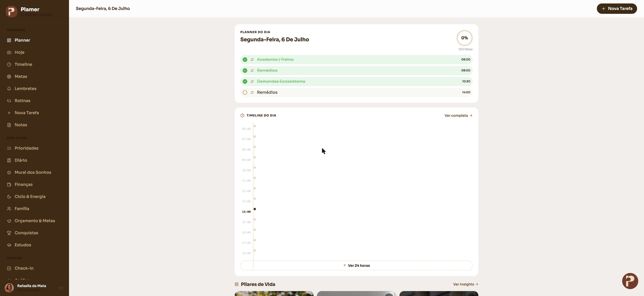
Task: Click the 18:00 timeline hour label
Action: tap(246, 253)
